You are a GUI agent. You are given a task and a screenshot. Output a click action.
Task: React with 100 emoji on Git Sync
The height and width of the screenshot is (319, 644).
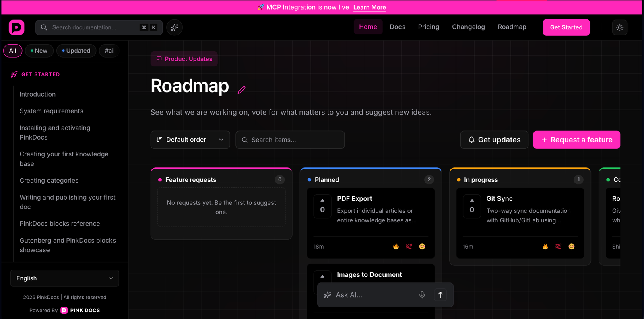point(558,247)
